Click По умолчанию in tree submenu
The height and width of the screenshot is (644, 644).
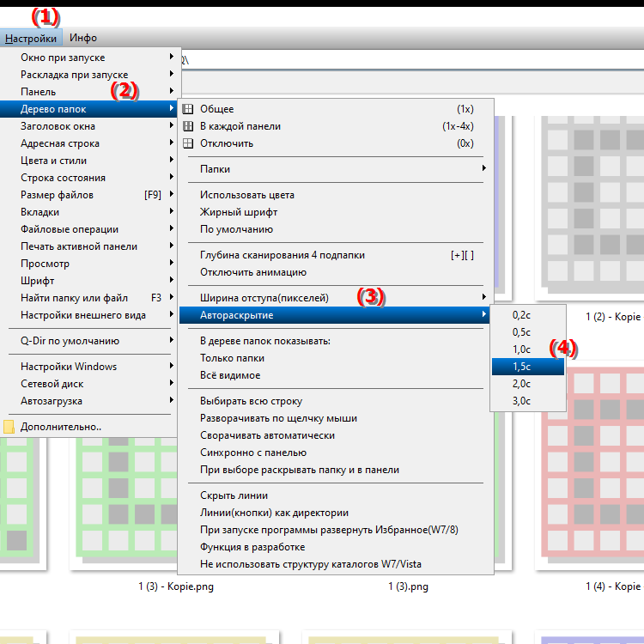pyautogui.click(x=236, y=229)
